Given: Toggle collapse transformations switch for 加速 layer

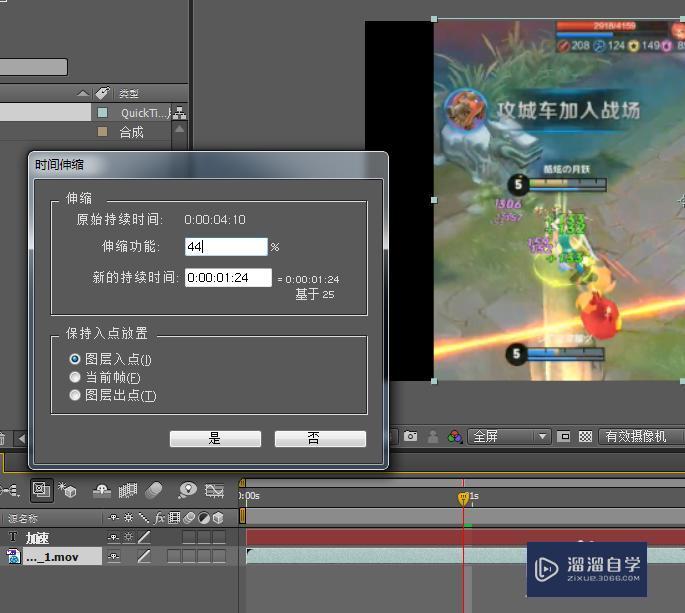Looking at the screenshot, I should pos(128,537).
